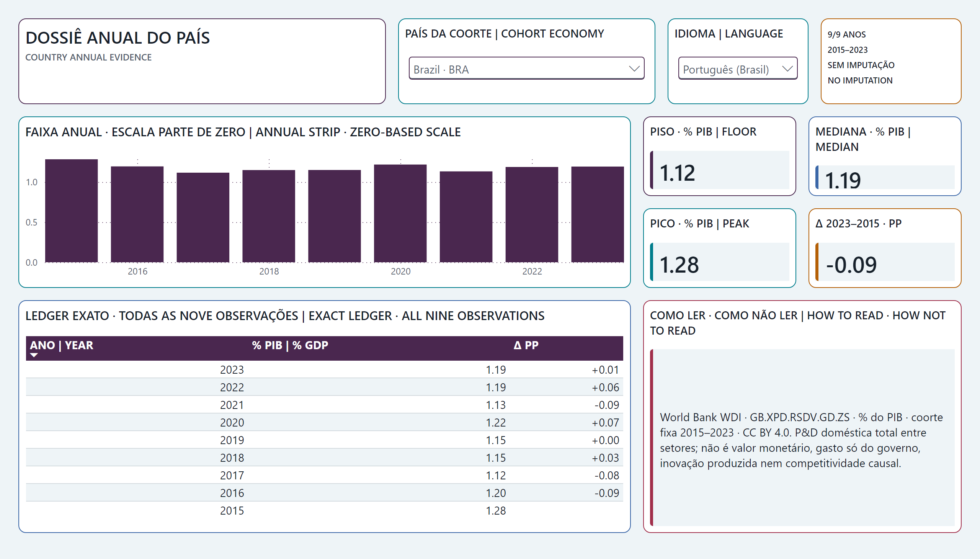Select the 2021 bar in the annual strip
Viewport: 980px width, 559px height.
[x=466, y=217]
